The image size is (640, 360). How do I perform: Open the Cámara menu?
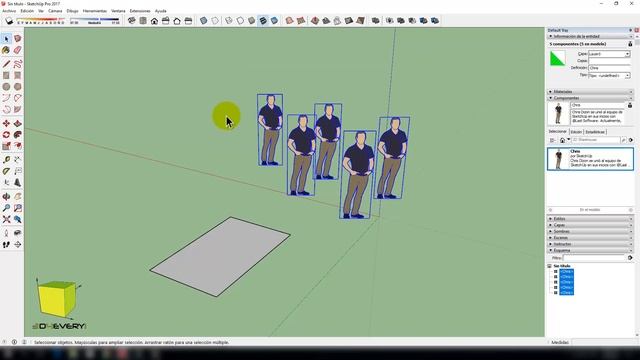55,11
